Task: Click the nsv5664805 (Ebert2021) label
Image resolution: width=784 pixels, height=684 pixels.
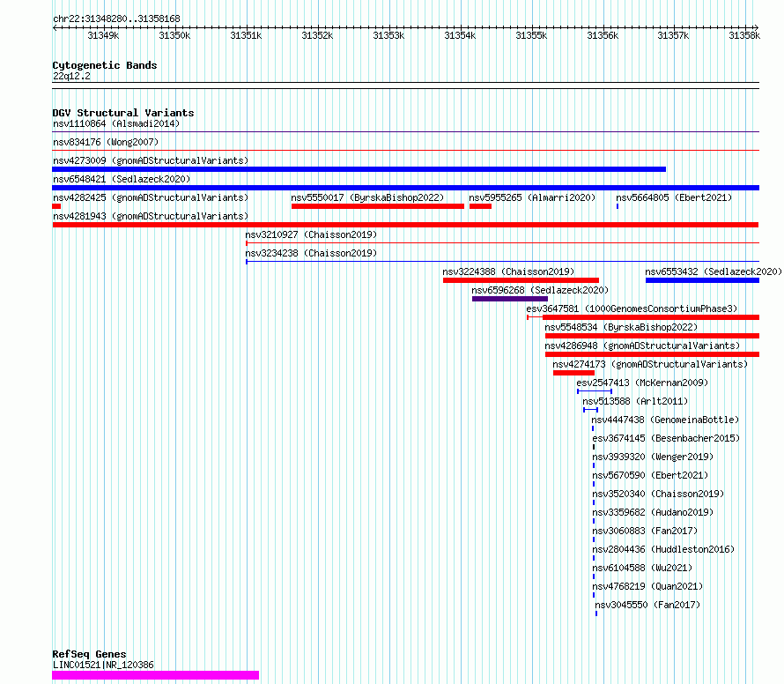Action: tap(674, 197)
